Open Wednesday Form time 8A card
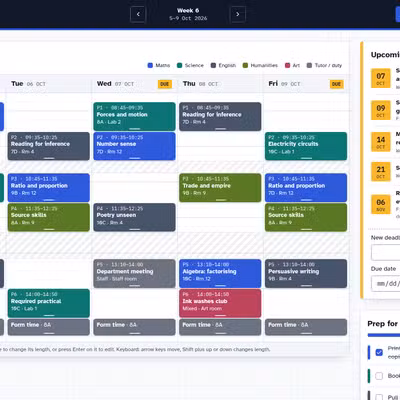 pos(134,327)
